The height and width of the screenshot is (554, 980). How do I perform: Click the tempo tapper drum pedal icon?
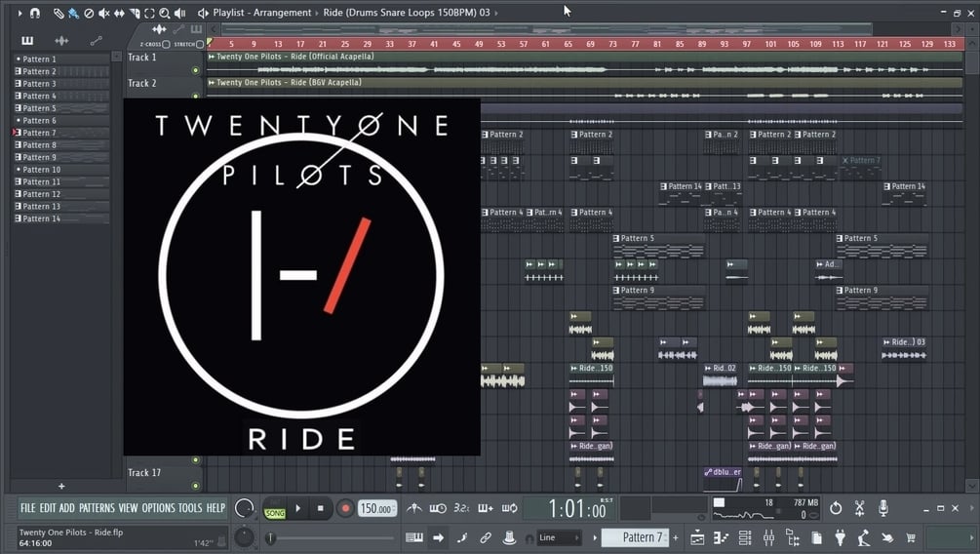click(x=864, y=537)
